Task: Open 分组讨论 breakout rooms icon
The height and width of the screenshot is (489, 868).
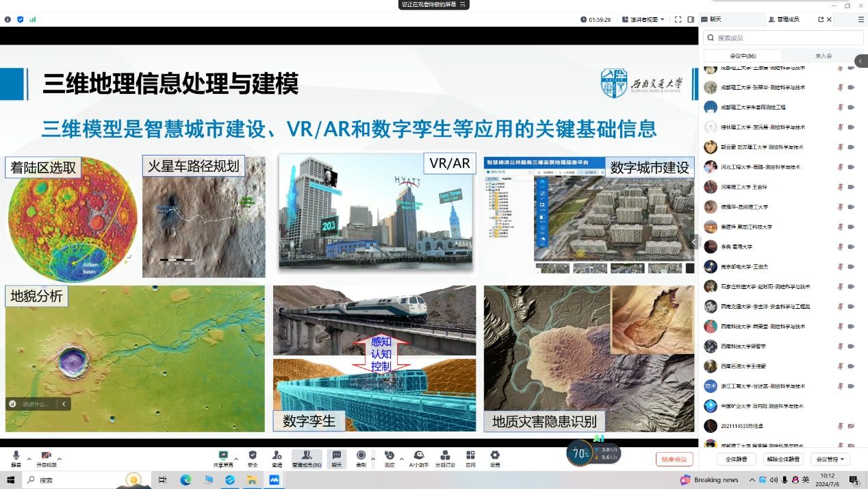Action: pos(445,457)
